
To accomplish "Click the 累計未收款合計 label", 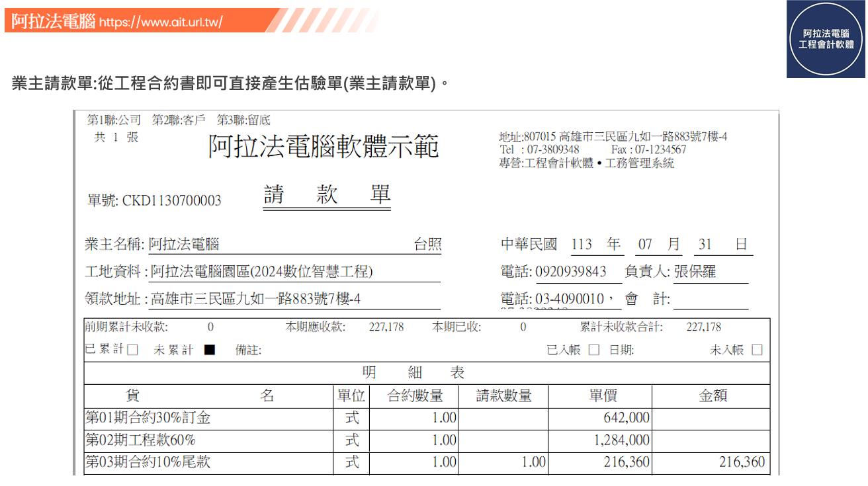I will (621, 327).
